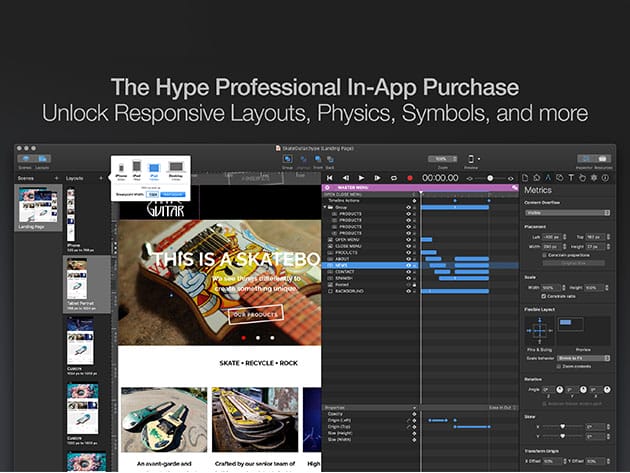This screenshot has height=473, width=630.
Task: Toggle visibility eye for NEWS layer
Action: [x=409, y=264]
